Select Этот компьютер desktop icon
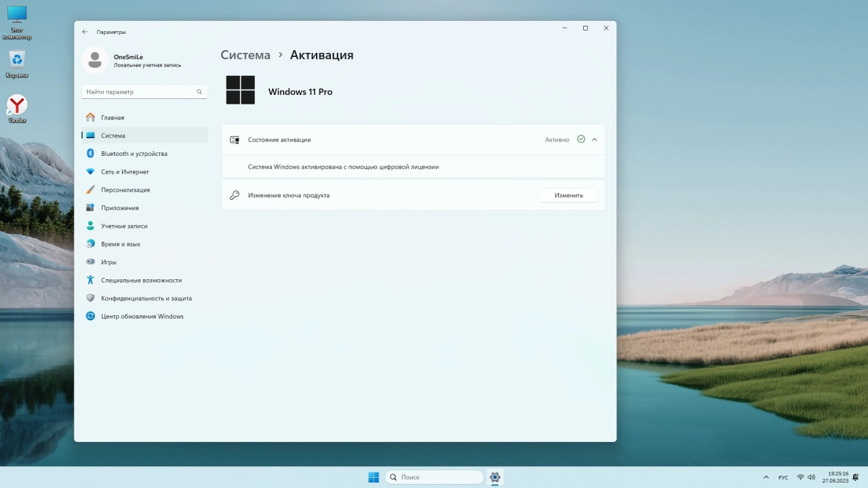The height and width of the screenshot is (488, 868). [17, 22]
